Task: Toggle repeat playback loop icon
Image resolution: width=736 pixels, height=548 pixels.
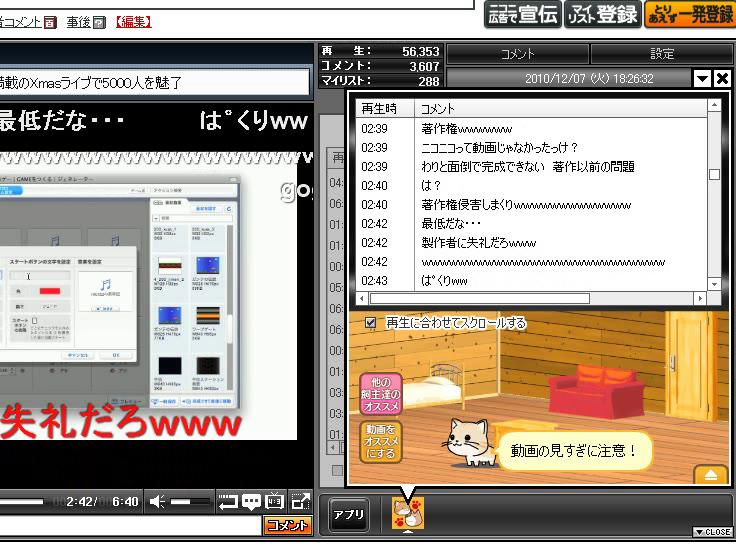Action: point(228,502)
